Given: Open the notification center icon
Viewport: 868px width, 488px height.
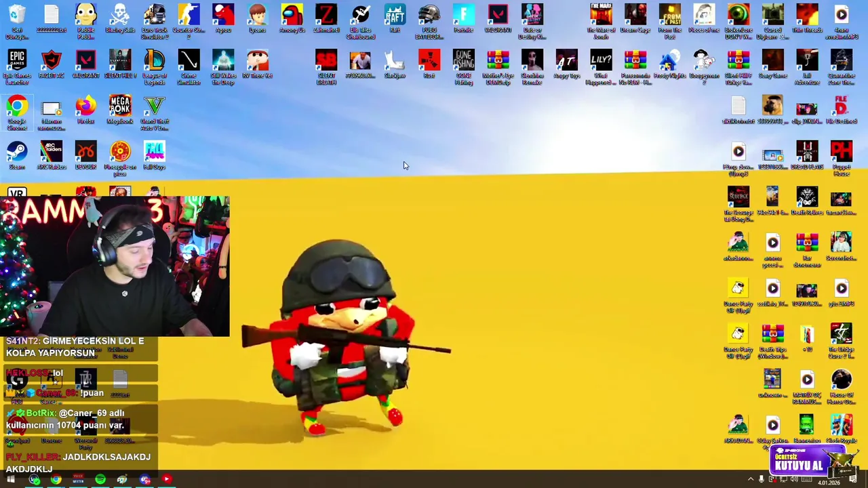Looking at the screenshot, I should tap(853, 480).
